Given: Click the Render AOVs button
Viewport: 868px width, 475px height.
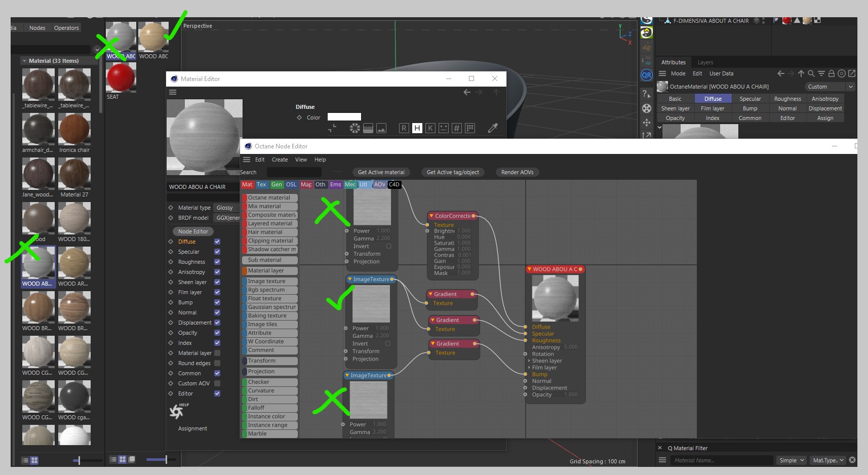Looking at the screenshot, I should pyautogui.click(x=517, y=172).
